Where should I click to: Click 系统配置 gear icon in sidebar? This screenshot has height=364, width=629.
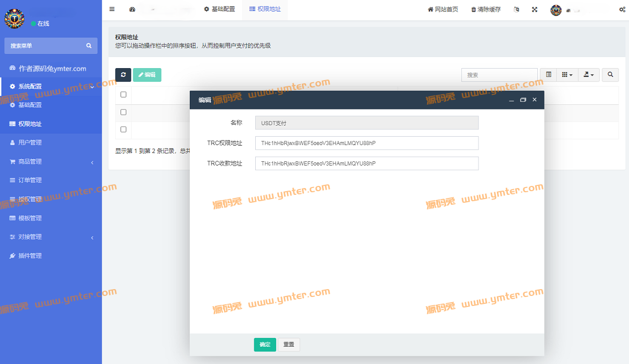point(13,86)
